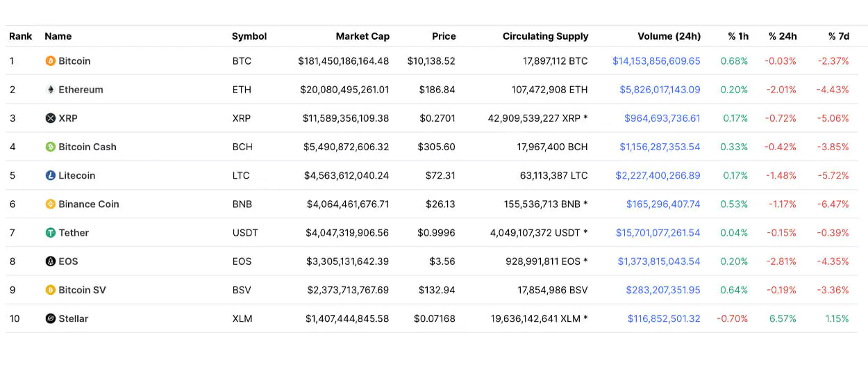
Task: Click the Binance Coin yellow icon
Action: (x=50, y=204)
